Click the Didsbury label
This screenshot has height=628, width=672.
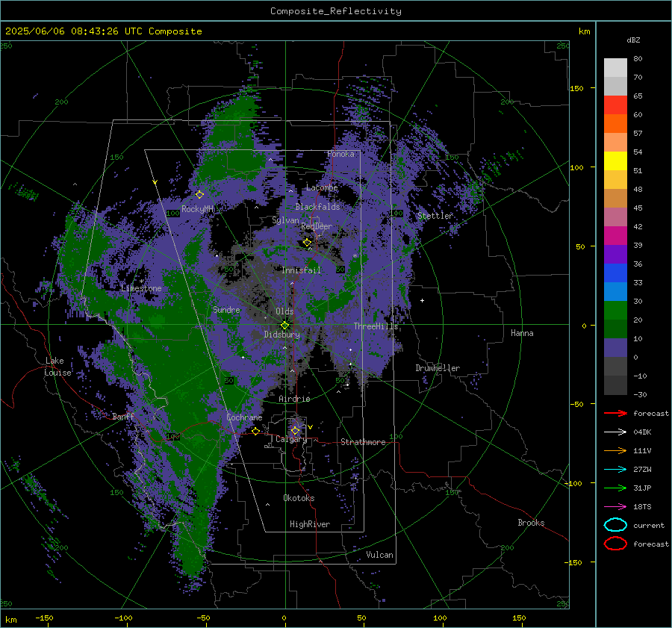(x=281, y=335)
